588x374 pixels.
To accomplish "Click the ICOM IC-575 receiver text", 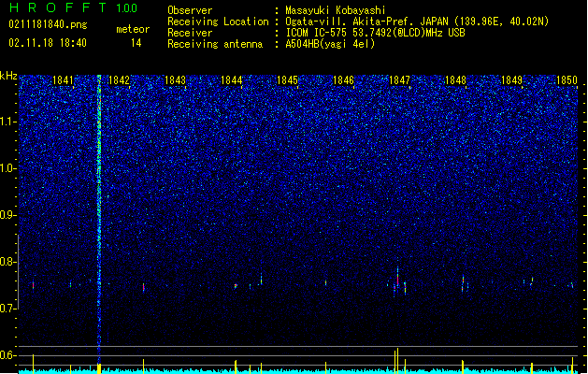I will point(375,33).
